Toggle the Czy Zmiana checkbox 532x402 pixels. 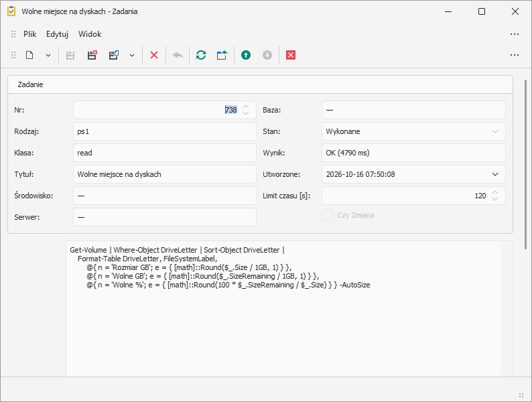pos(328,215)
